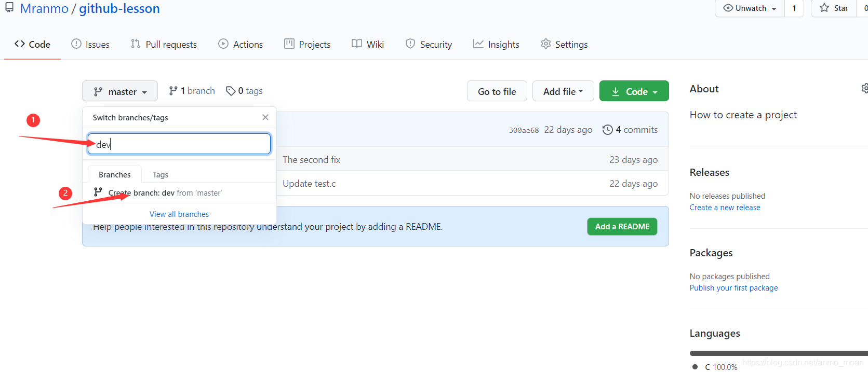The width and height of the screenshot is (868, 372).
Task: Click the branch icon beside 1 branch
Action: [x=173, y=91]
